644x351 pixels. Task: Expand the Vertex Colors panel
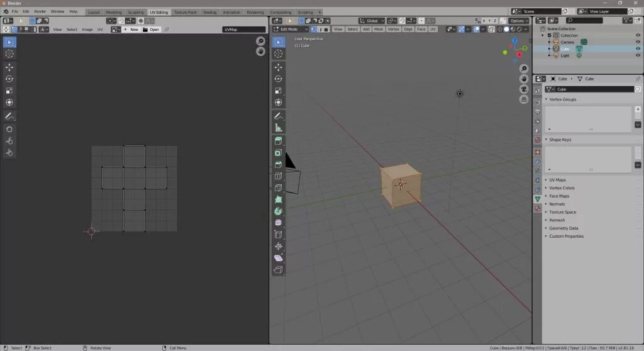point(561,188)
